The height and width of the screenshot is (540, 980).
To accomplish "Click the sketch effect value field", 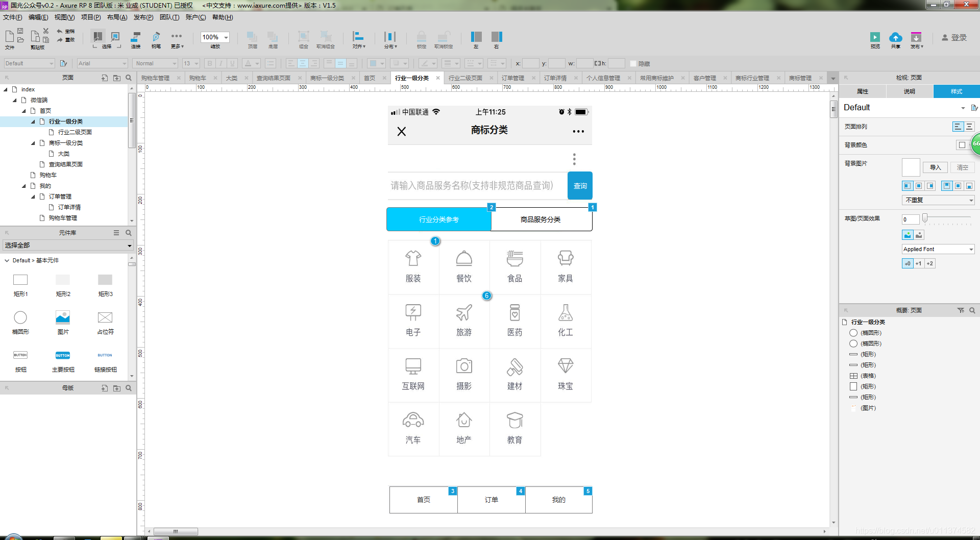I will coord(911,219).
